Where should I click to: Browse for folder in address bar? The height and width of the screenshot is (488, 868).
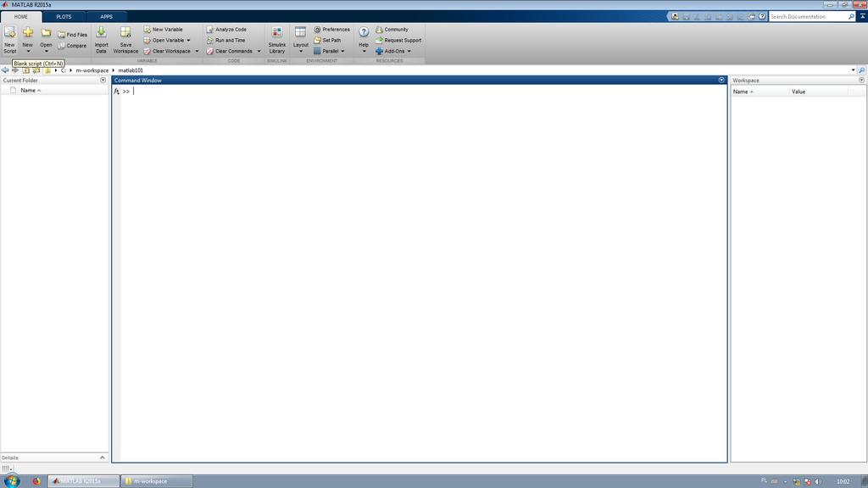36,70
